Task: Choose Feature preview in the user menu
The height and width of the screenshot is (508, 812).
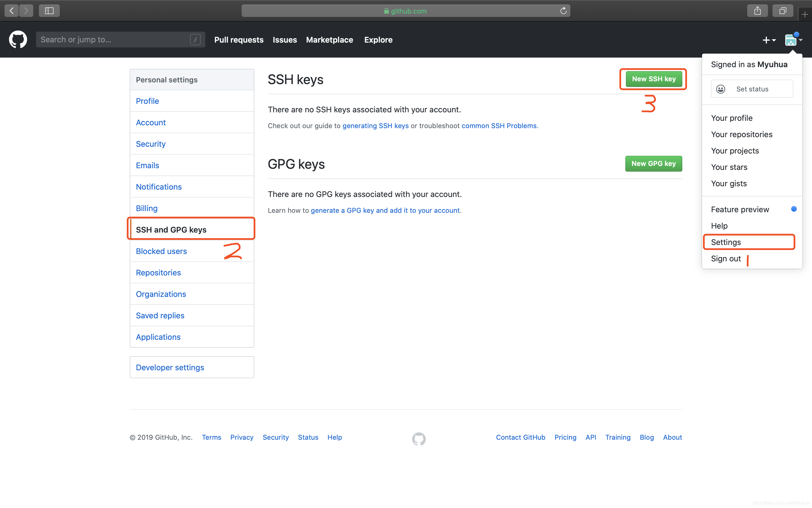Action: [752, 209]
